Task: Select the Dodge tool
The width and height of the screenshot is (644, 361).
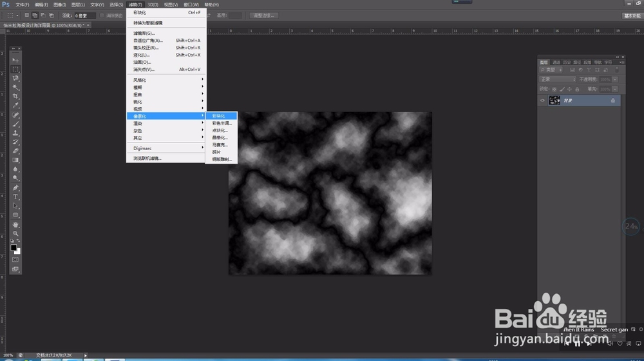Action: click(15, 179)
